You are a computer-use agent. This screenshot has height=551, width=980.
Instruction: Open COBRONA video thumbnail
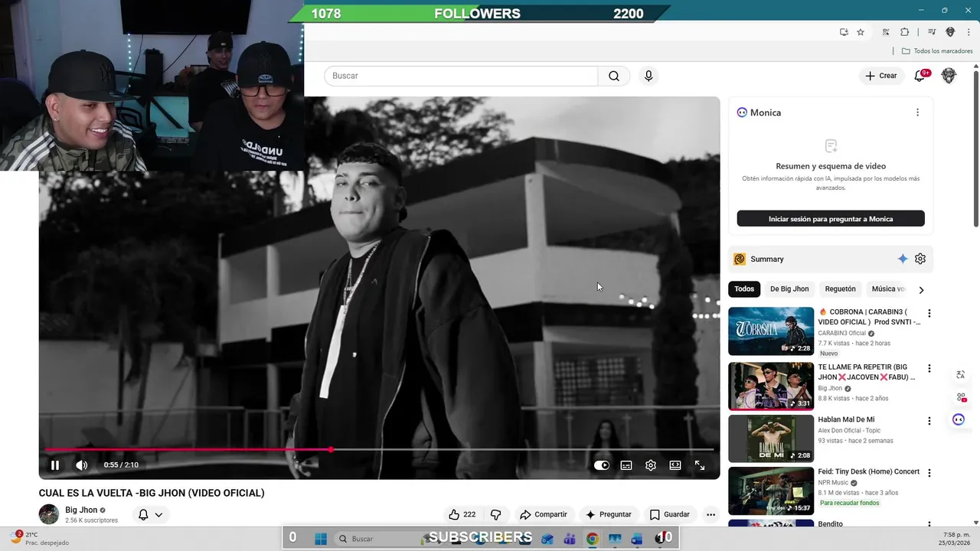(771, 331)
